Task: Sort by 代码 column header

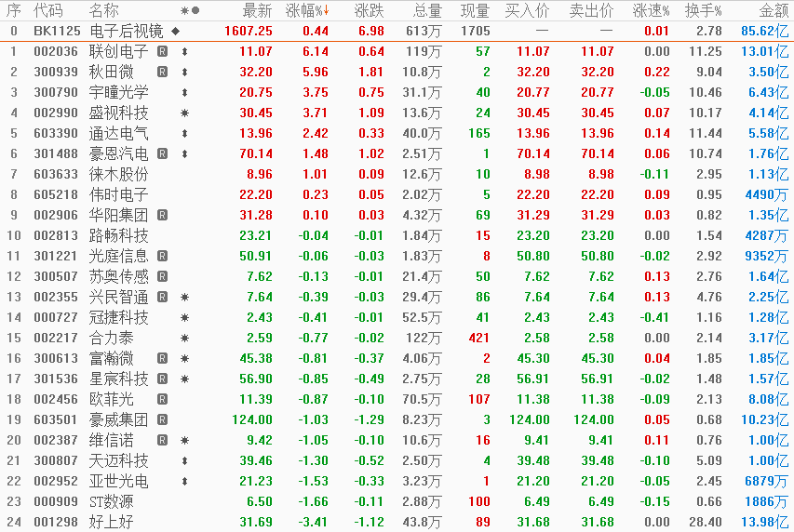Action: (x=48, y=10)
